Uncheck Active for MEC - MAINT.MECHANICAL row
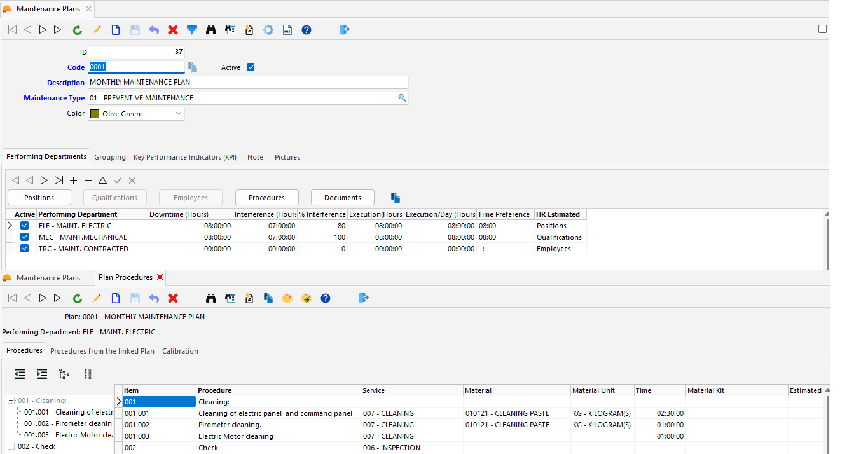Viewport: 868px width, 454px height. (x=24, y=237)
